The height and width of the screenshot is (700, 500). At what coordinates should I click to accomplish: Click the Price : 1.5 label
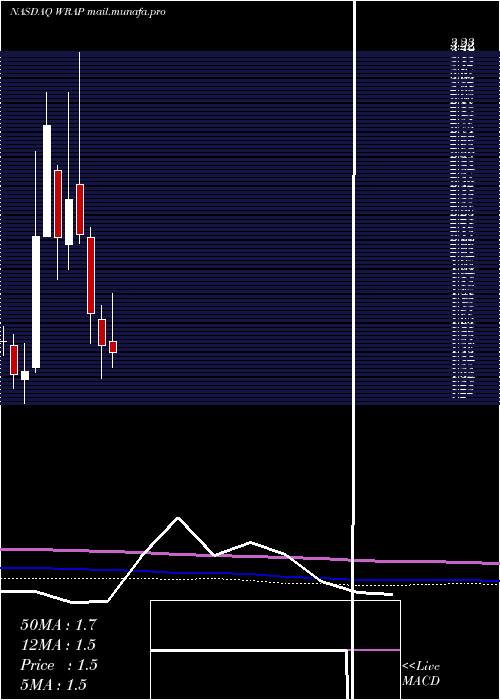58,665
